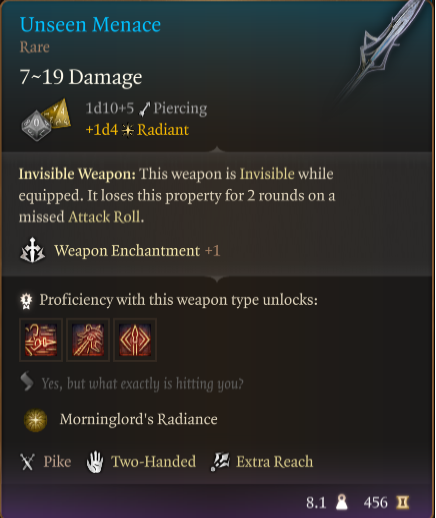Click the Pike crossed weapons icon
Image resolution: width=436 pixels, height=518 pixels.
[27, 462]
